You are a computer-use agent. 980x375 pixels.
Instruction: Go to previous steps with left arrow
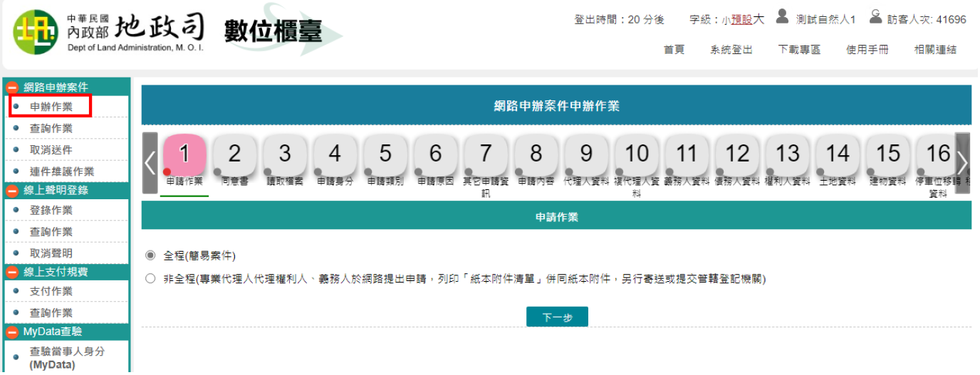[x=150, y=163]
